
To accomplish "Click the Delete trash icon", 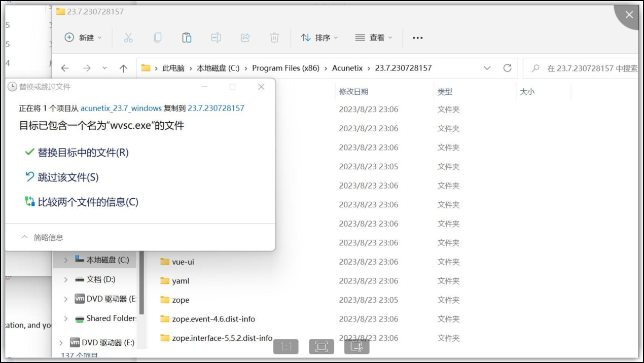I will (x=274, y=38).
